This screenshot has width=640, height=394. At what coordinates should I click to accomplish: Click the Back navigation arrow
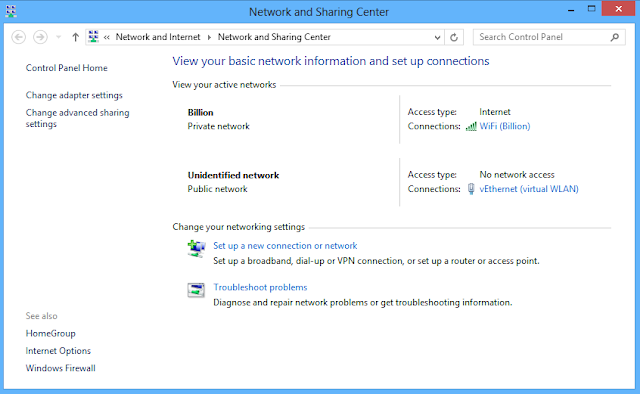(18, 37)
